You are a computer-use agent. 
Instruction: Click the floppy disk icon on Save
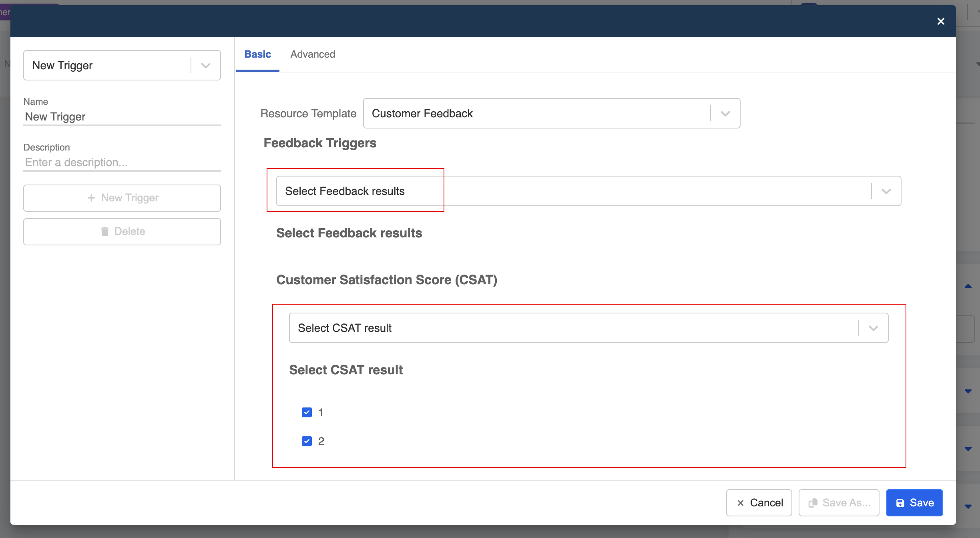900,503
